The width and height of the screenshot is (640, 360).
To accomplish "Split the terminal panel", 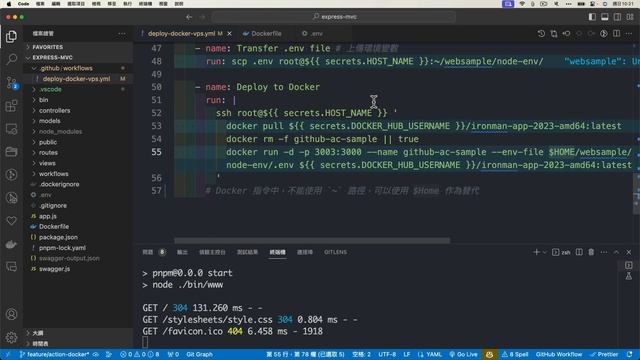I will tap(579, 252).
